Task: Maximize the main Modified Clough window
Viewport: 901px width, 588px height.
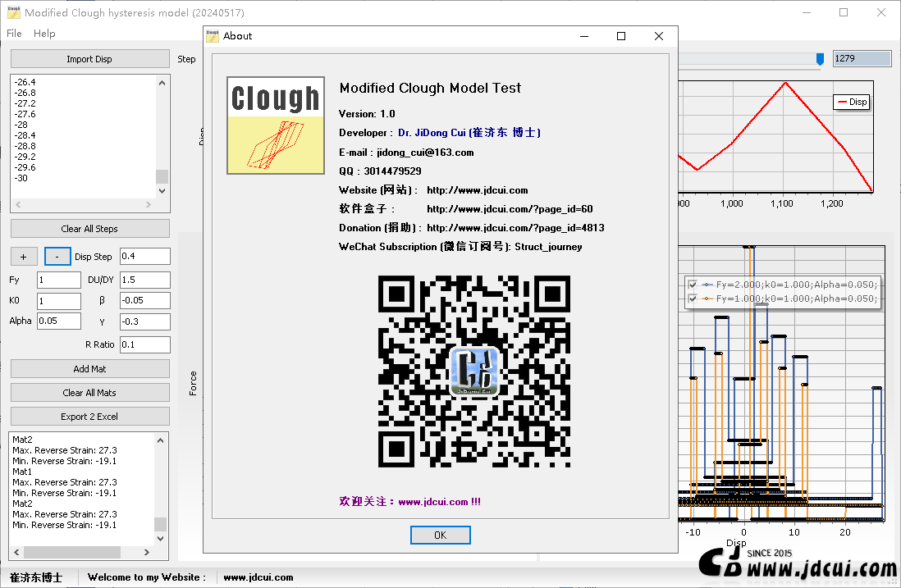Action: (x=844, y=12)
